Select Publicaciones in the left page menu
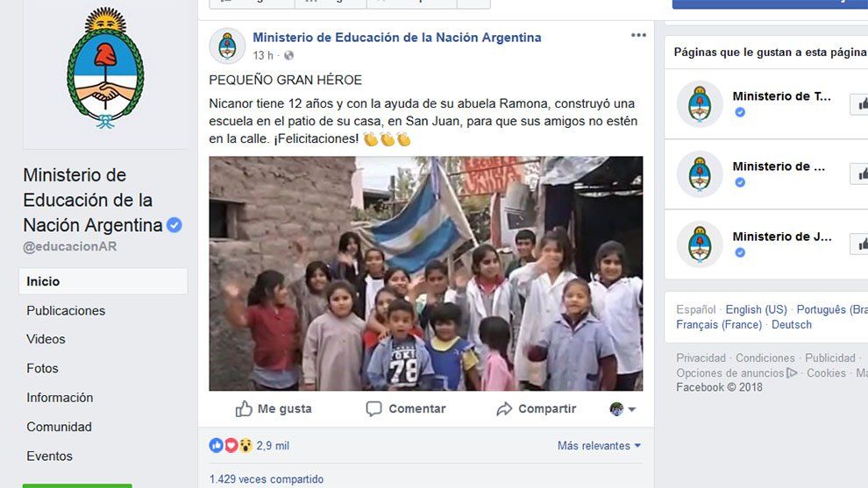 66,310
